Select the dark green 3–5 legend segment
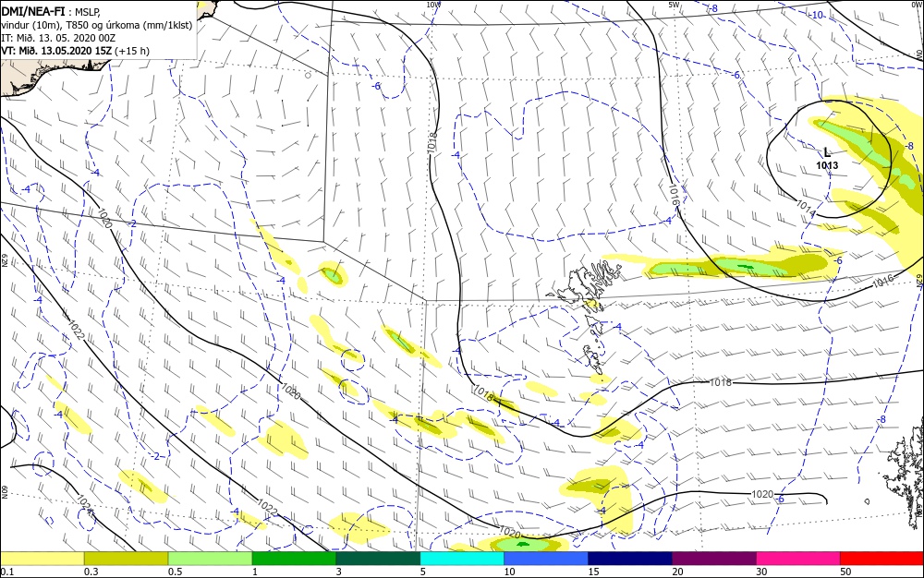 378,559
